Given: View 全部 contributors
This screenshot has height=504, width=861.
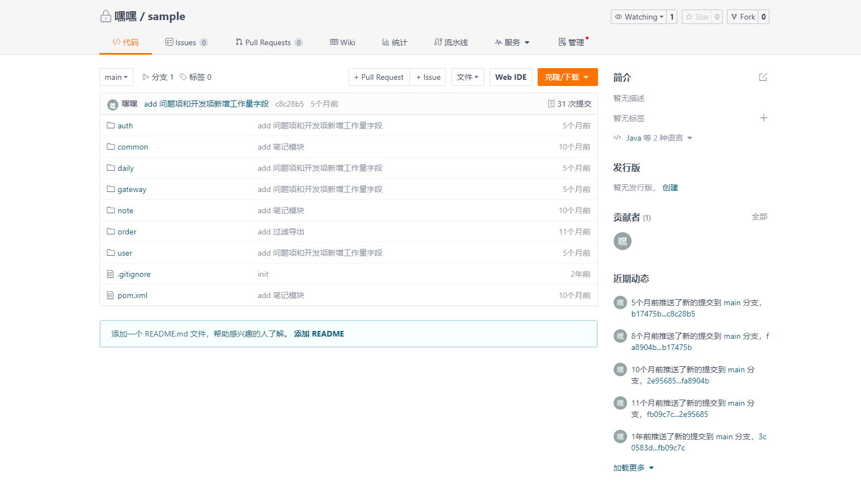Looking at the screenshot, I should point(759,217).
